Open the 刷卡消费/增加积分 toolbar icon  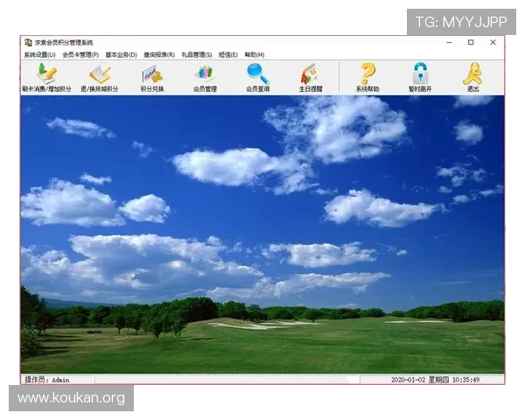(x=46, y=77)
